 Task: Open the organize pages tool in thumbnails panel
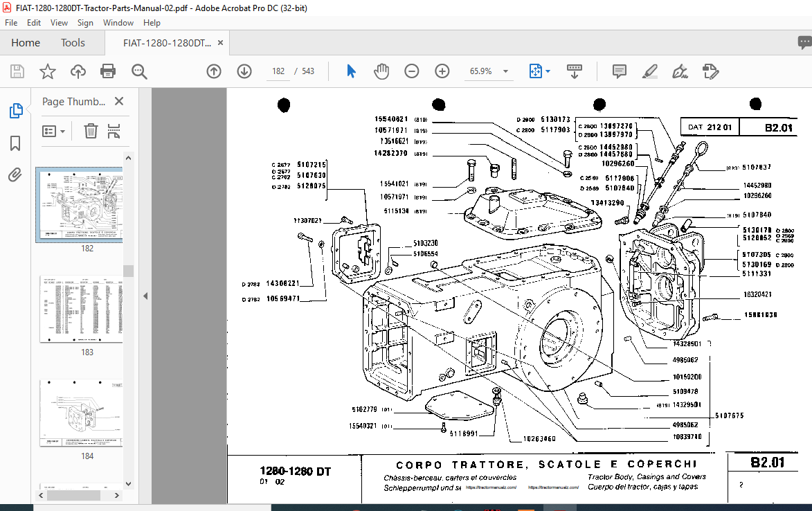(114, 131)
